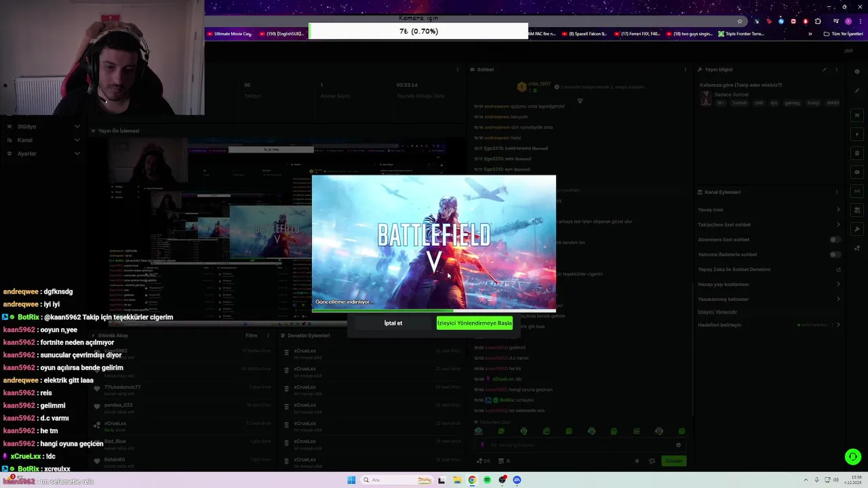The width and height of the screenshot is (868, 488).
Task: Toggle Abonelere özel sohbet switch
Action: coord(835,239)
